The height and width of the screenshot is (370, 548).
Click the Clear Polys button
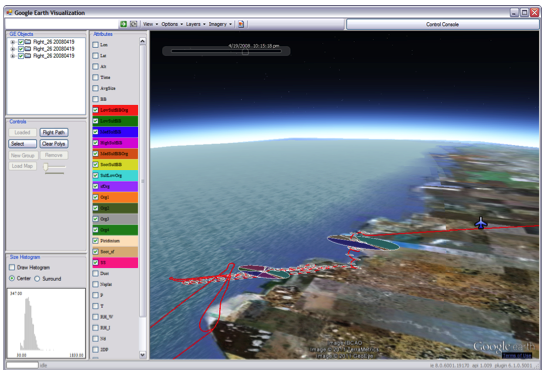pos(54,144)
